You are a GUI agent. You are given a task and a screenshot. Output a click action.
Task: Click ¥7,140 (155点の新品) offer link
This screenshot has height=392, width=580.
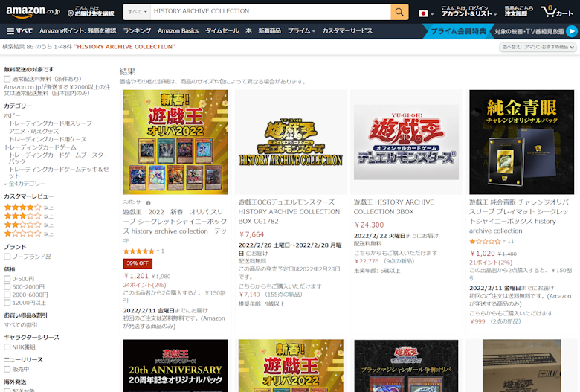271,295
